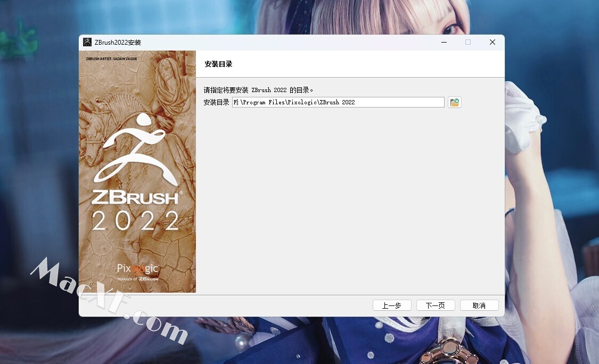Focus the install directory path field

click(x=338, y=102)
